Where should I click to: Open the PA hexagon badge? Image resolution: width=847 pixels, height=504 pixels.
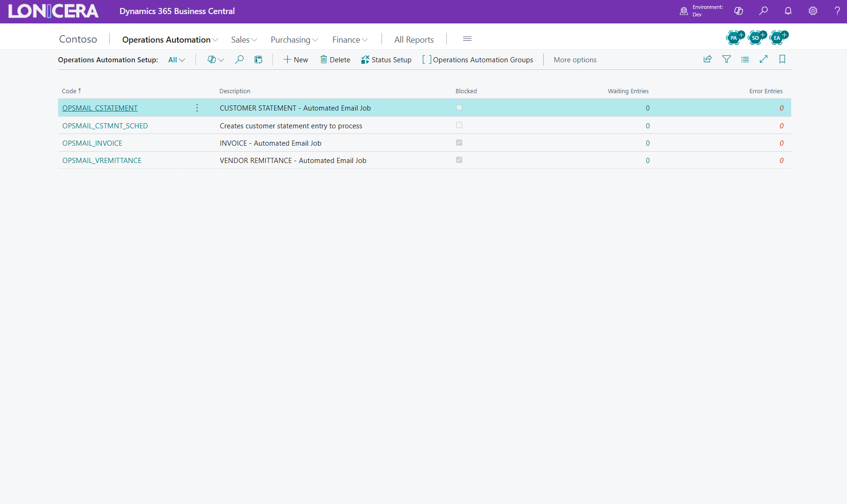point(735,37)
